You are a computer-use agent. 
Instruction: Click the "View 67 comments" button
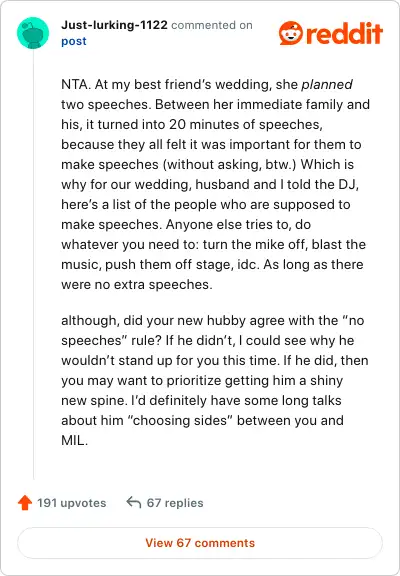click(x=200, y=543)
